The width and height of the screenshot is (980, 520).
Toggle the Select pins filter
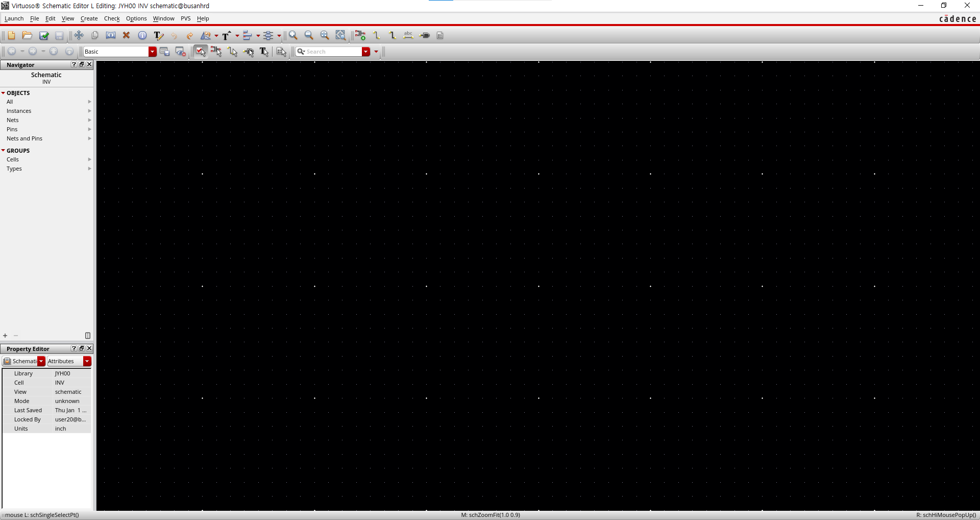click(249, 52)
